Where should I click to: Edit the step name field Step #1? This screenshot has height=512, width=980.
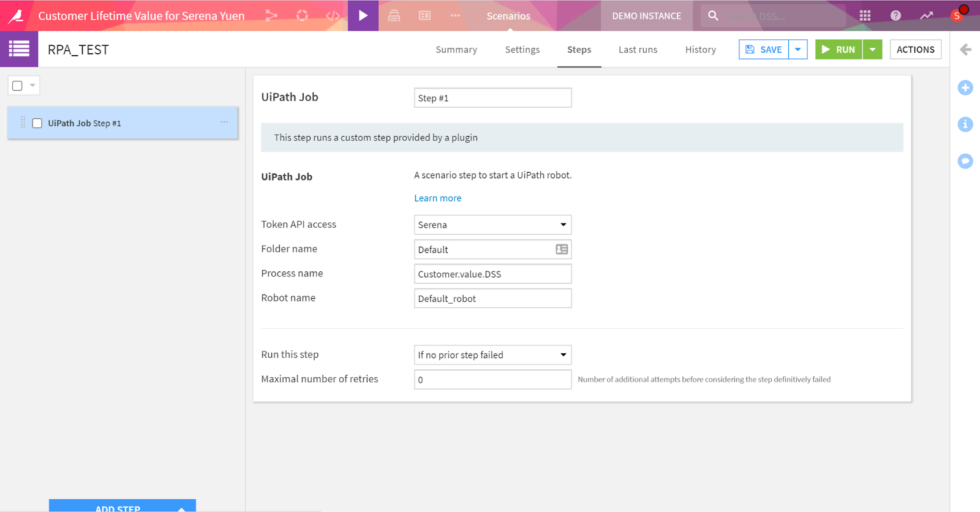(492, 98)
